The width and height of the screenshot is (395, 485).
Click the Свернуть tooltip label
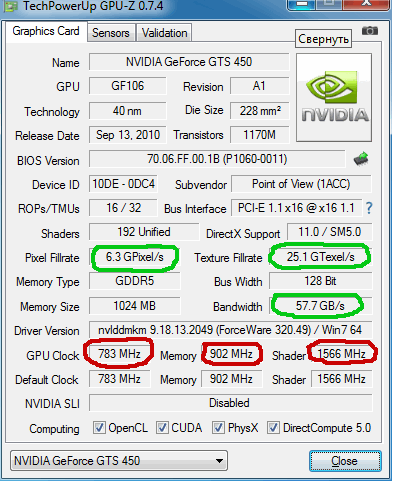click(323, 39)
